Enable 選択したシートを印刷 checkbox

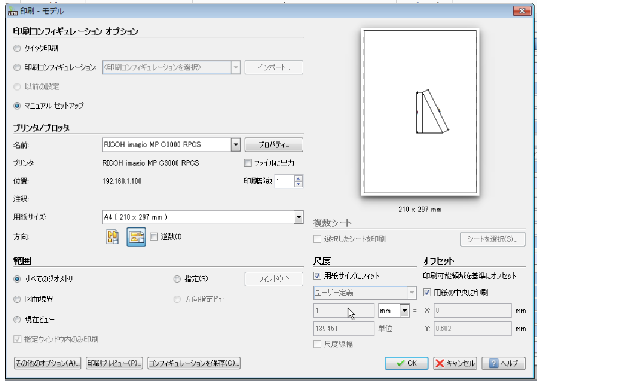tap(317, 239)
